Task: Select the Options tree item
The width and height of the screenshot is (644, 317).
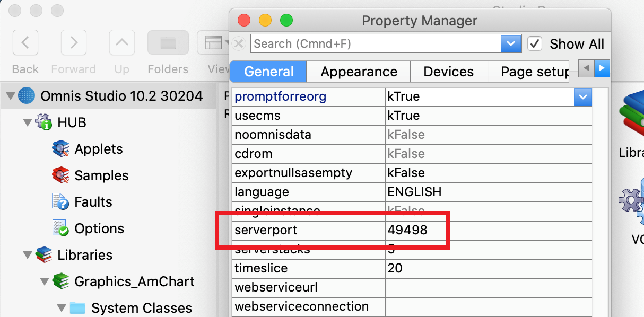Action: click(99, 228)
